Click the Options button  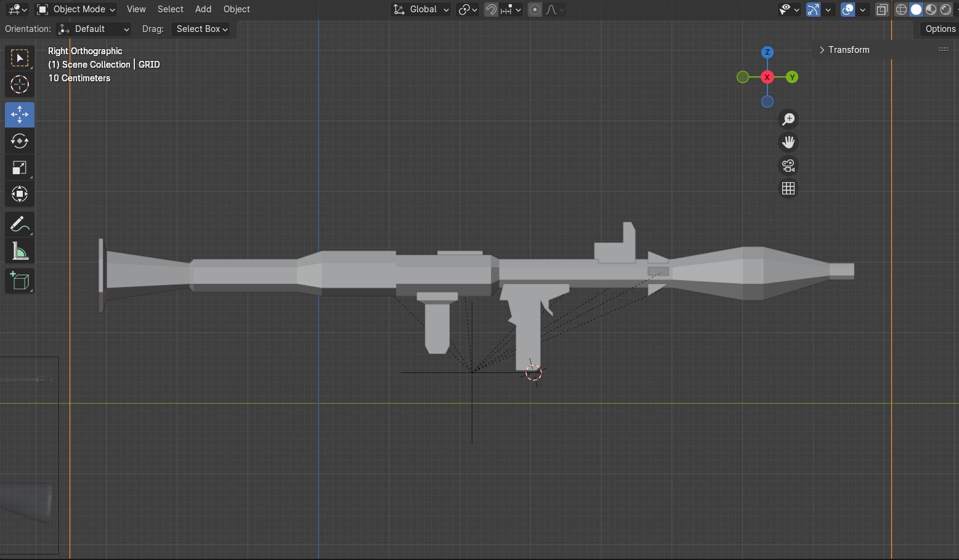939,28
